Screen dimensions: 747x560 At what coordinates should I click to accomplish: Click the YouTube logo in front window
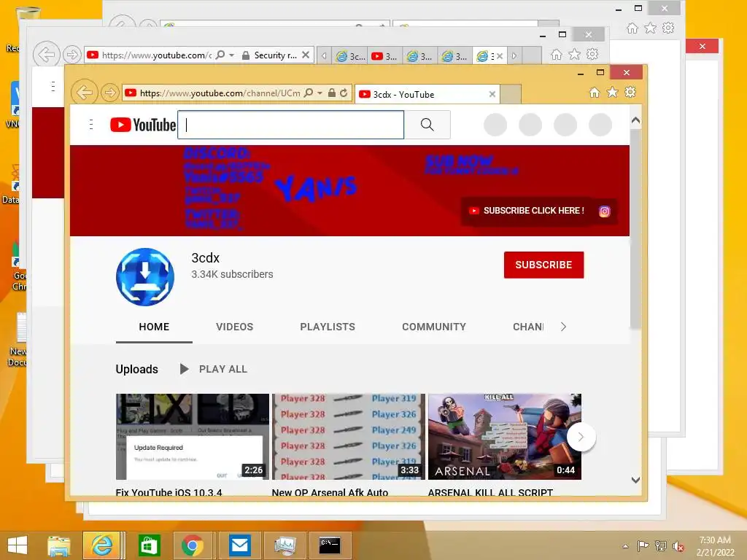[143, 125]
